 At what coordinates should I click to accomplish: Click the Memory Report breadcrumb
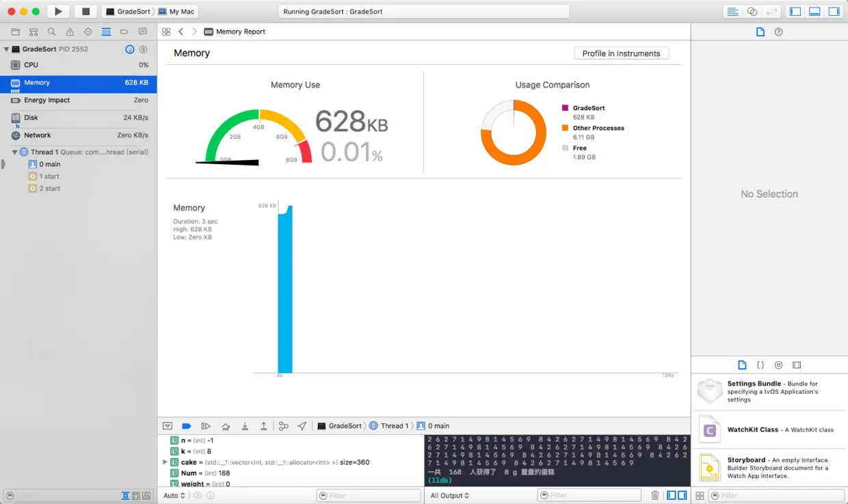235,31
